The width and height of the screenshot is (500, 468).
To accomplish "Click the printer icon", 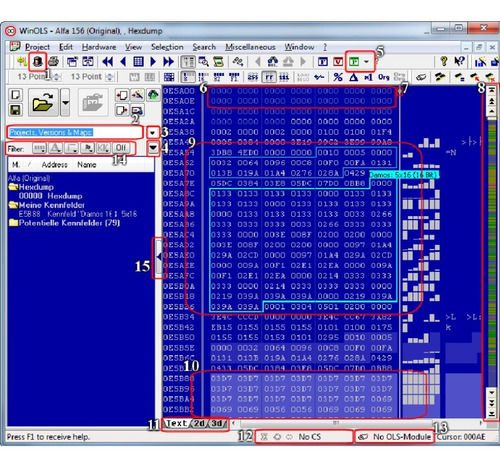I will [53, 61].
